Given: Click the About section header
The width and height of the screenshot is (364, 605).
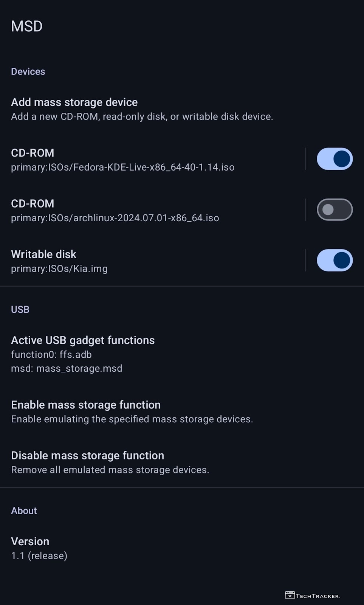Looking at the screenshot, I should click(x=24, y=510).
